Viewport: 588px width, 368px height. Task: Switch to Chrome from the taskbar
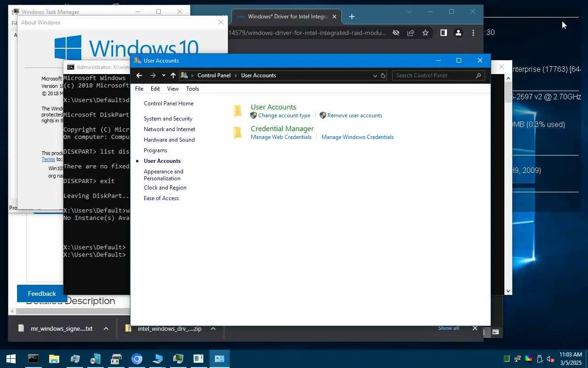(137, 359)
